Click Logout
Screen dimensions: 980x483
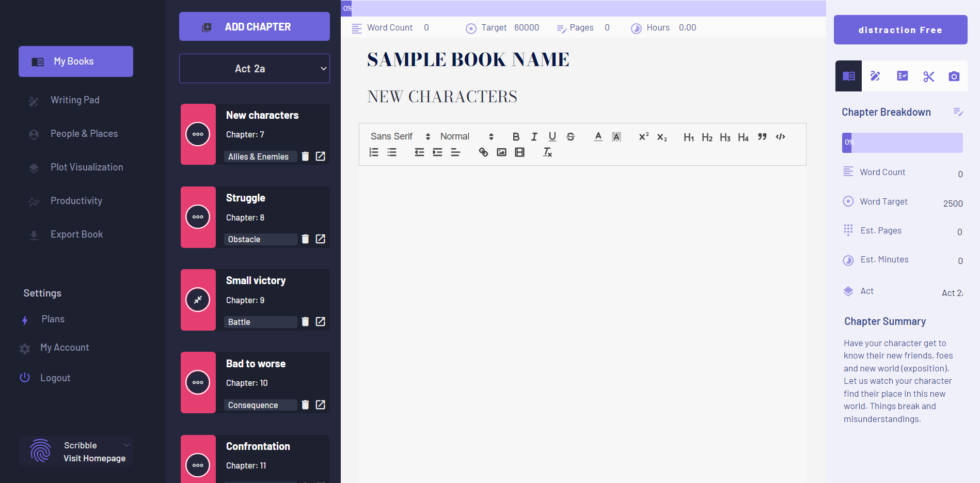(55, 378)
